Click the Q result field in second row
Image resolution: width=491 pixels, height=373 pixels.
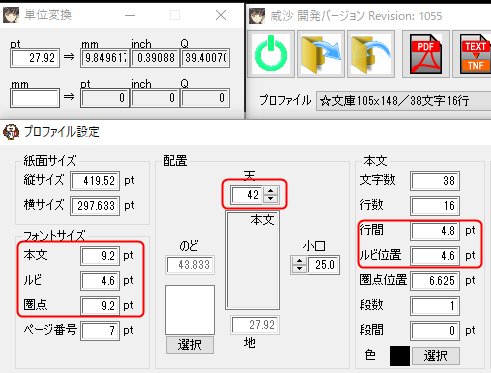[205, 98]
